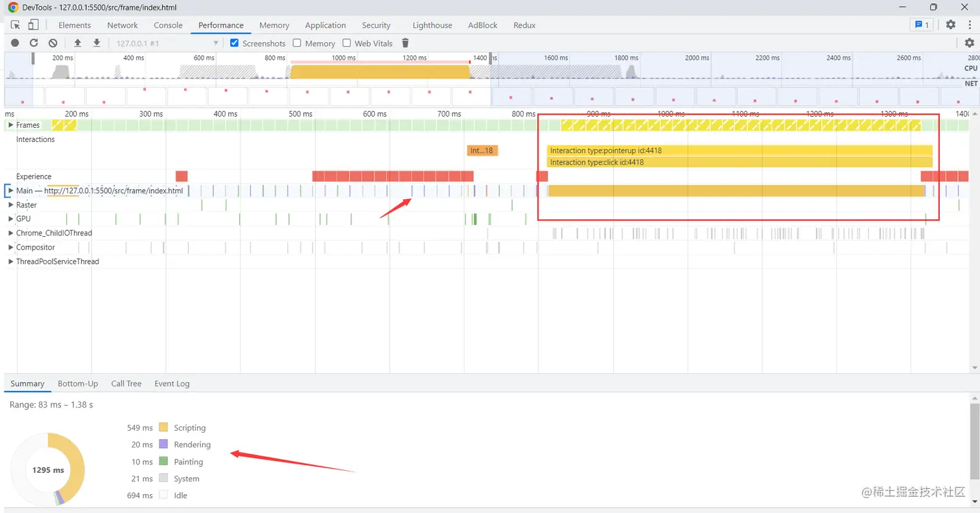Select the Summary tab
Viewport: 980px width, 513px height.
coord(27,384)
